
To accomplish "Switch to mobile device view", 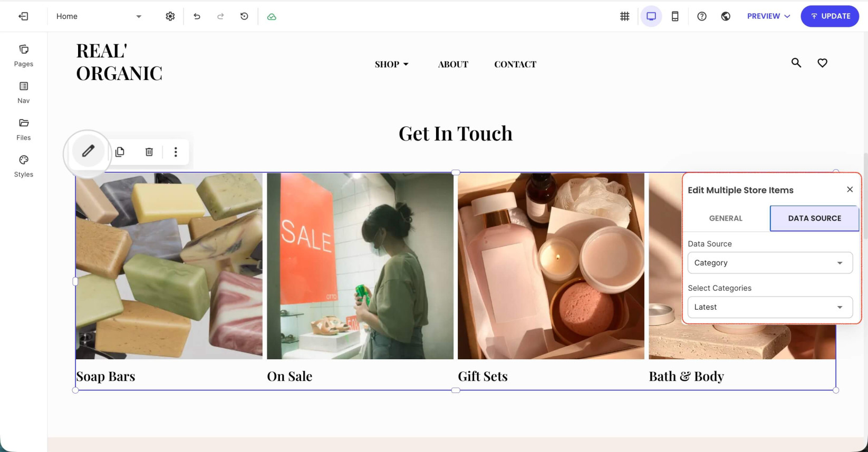I will point(675,16).
